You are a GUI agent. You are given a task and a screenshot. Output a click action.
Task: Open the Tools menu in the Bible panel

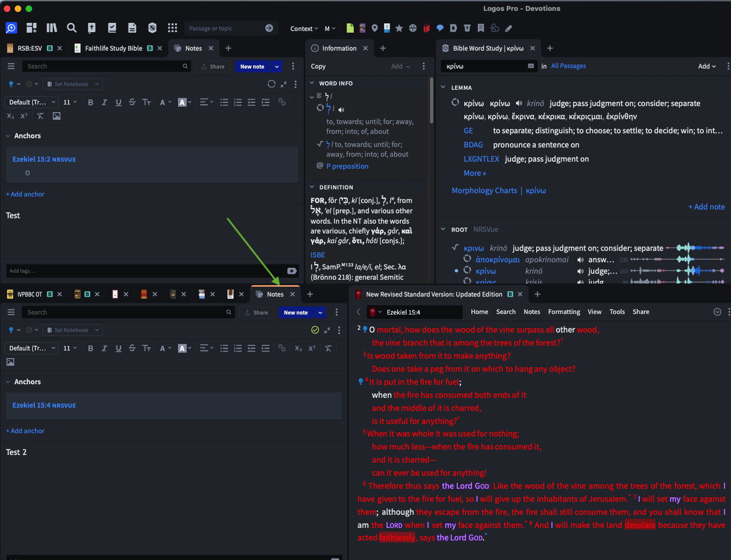[x=617, y=312]
